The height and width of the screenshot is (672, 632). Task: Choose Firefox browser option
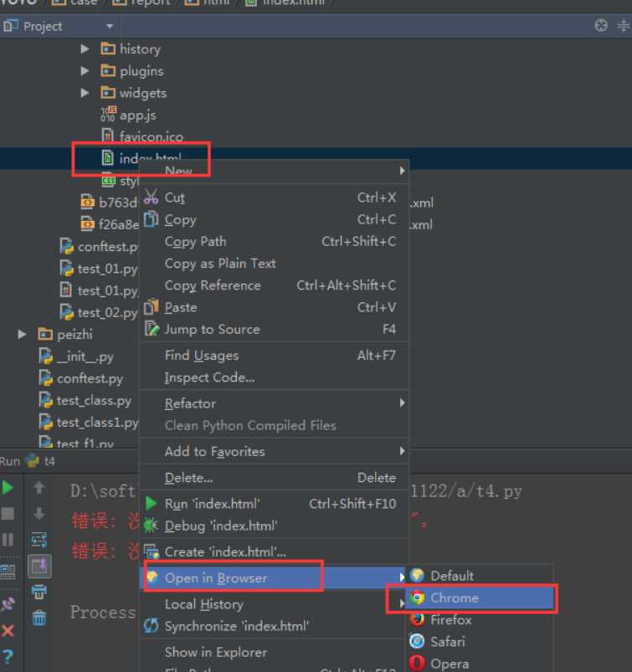coord(480,620)
